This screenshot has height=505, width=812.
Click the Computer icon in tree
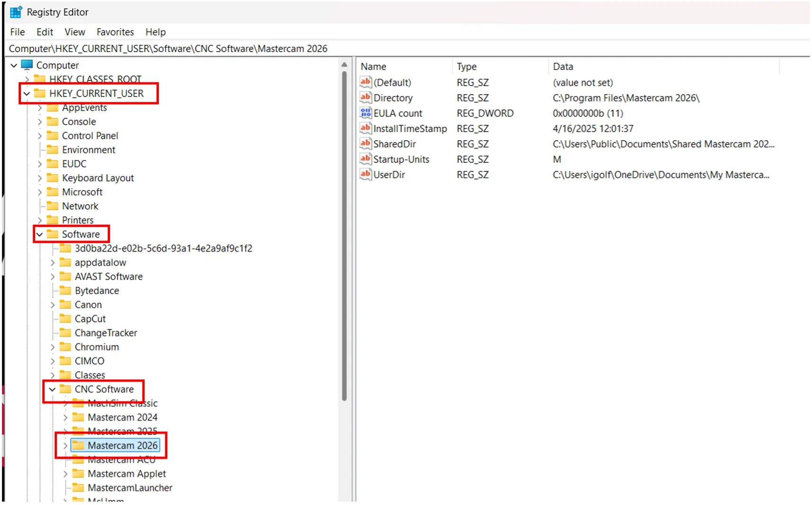(27, 65)
